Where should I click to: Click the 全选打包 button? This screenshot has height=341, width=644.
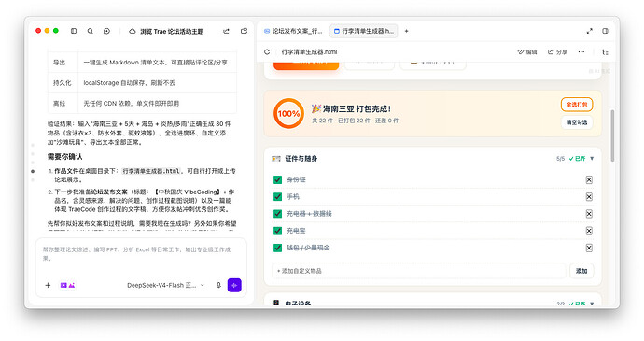(577, 105)
